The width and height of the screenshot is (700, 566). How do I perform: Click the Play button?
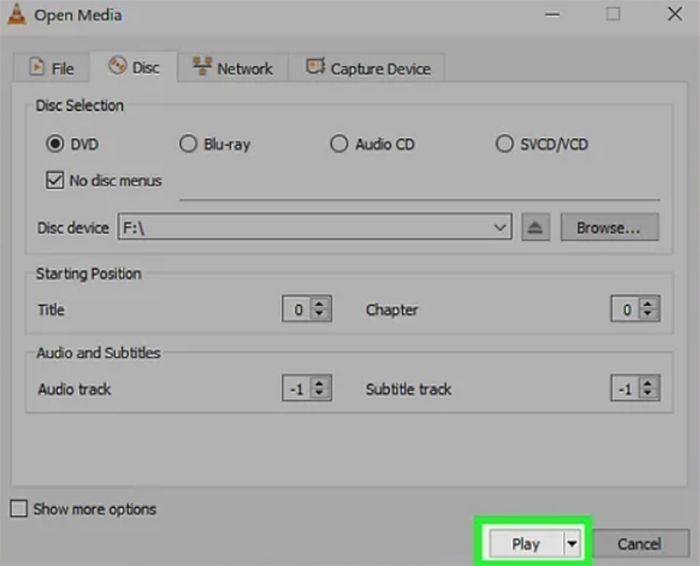point(526,544)
